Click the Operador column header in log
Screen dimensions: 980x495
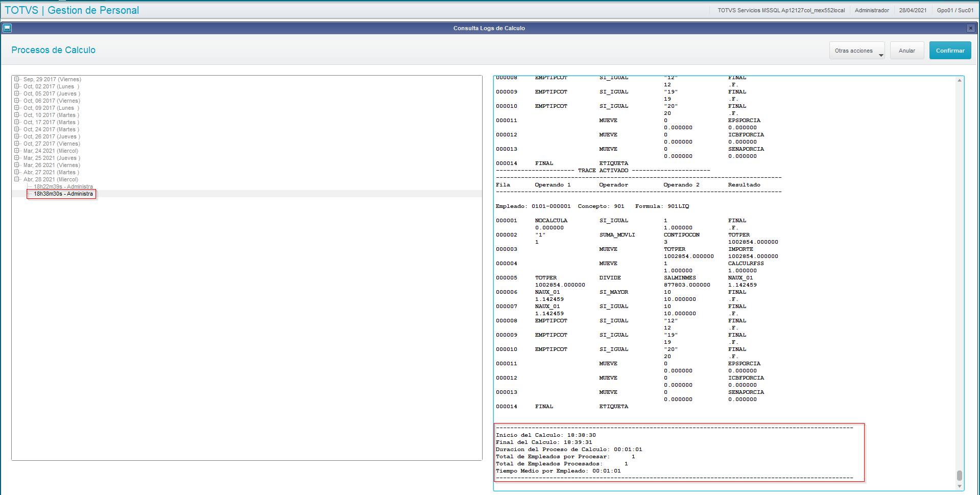[x=613, y=185]
